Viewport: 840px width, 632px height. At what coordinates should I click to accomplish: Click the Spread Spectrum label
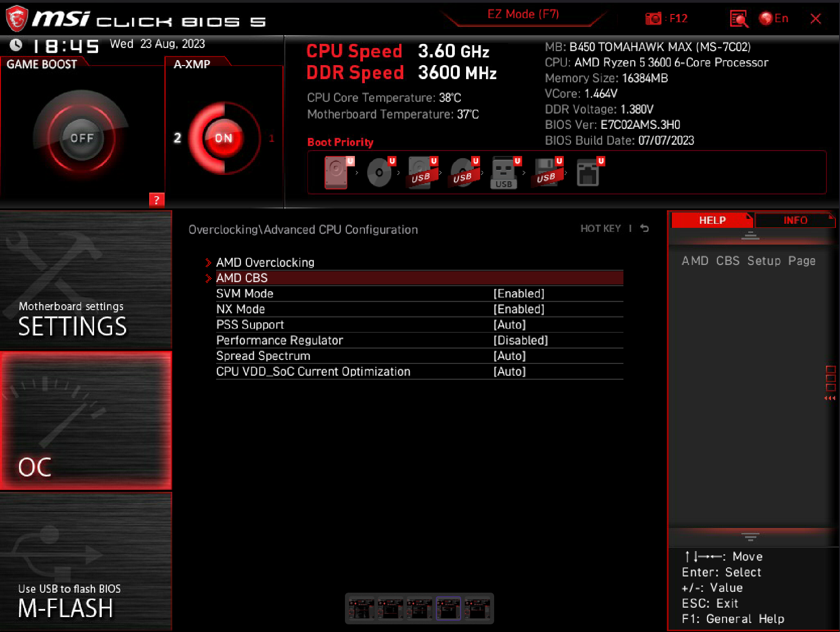tap(263, 356)
